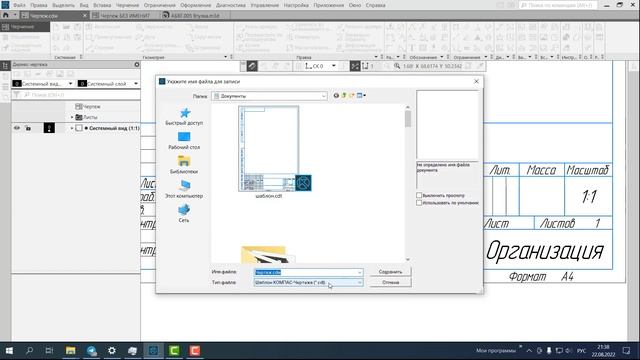Expand the Системный слой dropdown
The height and width of the screenshot is (360, 640).
coord(136,84)
